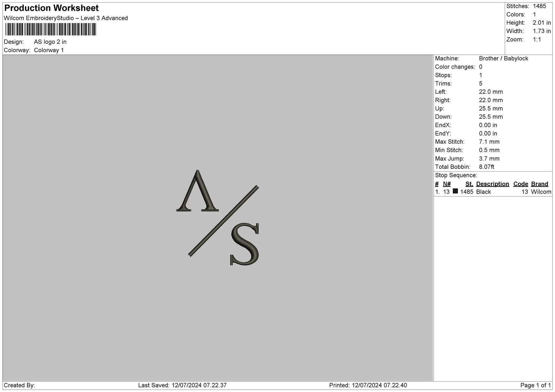Click the 'Code' column header
This screenshot has width=555, height=392.
point(521,184)
